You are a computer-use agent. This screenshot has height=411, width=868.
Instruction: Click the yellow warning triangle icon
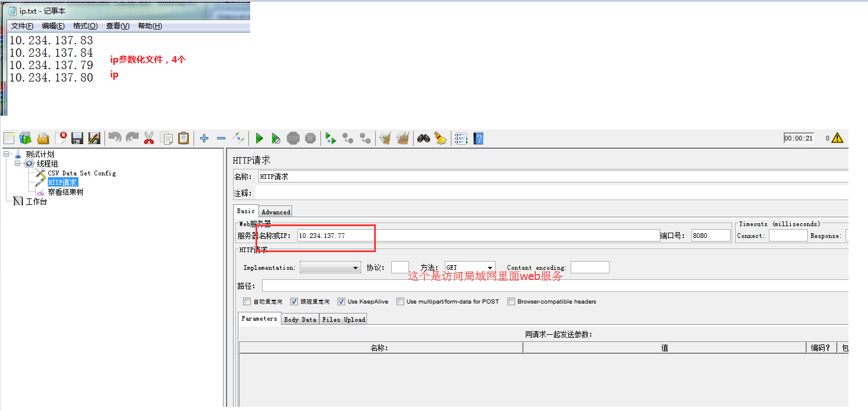[x=837, y=138]
